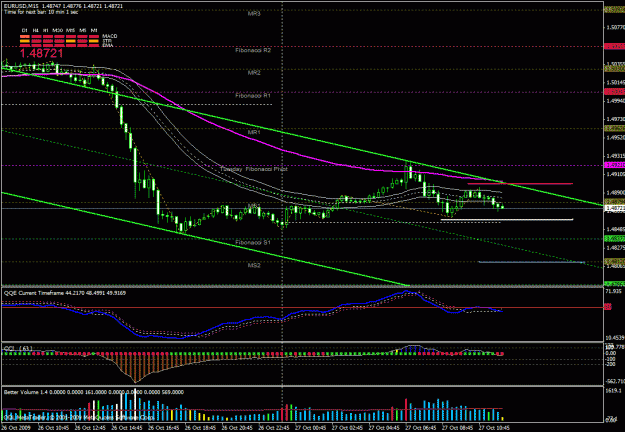Click the M5 timeframe label in the signal panel
Screen dimensions: 625x432
(x=83, y=30)
